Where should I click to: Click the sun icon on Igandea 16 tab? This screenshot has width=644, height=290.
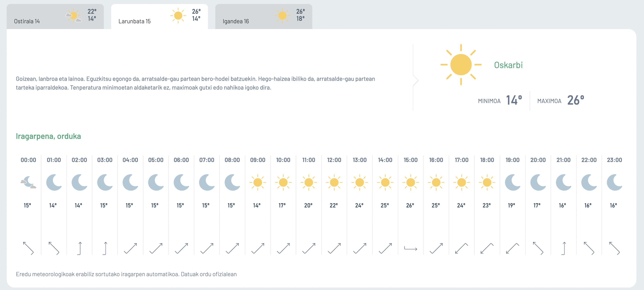click(282, 16)
